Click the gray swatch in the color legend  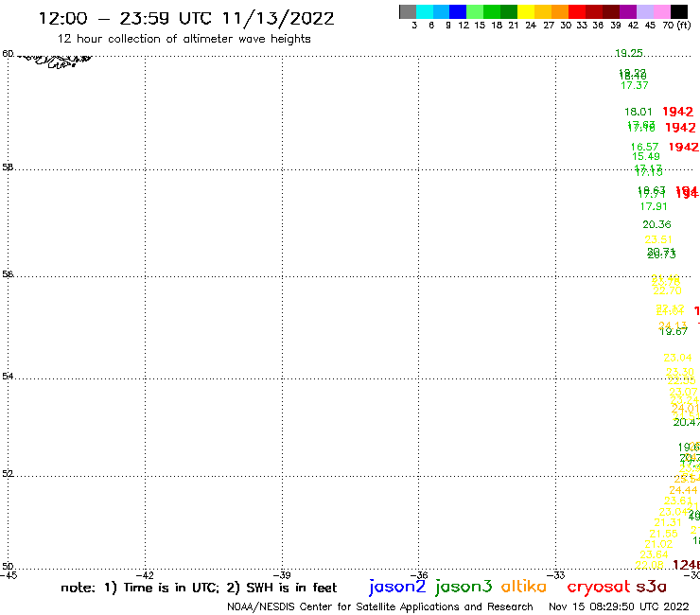(x=408, y=11)
